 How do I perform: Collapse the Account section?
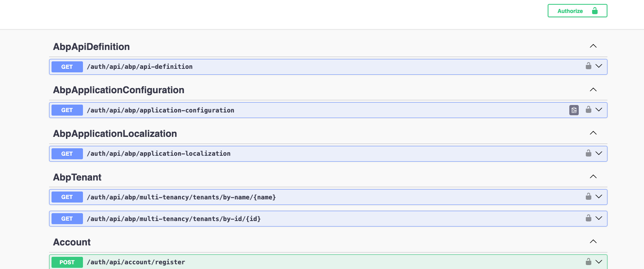pyautogui.click(x=593, y=241)
